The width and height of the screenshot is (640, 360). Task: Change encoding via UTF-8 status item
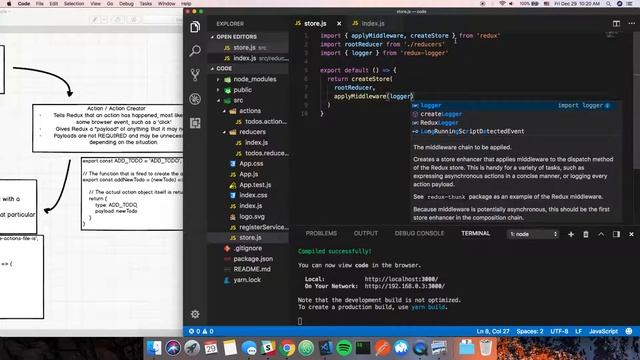tap(559, 331)
